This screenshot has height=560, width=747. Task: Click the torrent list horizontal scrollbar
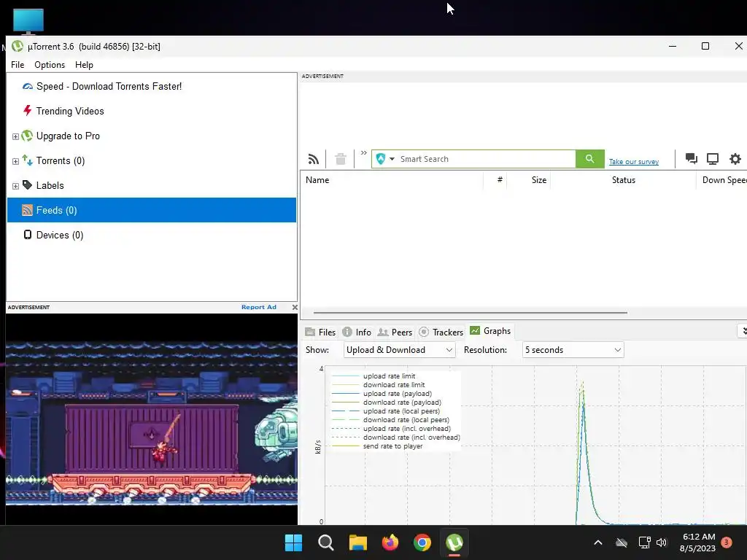click(x=471, y=313)
